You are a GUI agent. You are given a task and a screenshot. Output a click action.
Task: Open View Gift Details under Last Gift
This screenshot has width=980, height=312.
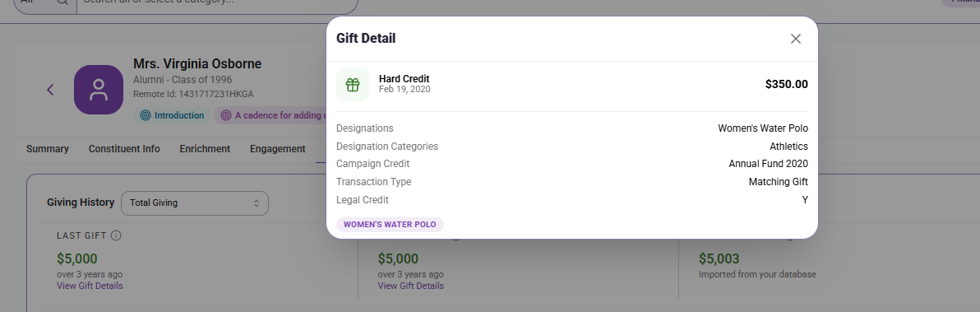[90, 286]
